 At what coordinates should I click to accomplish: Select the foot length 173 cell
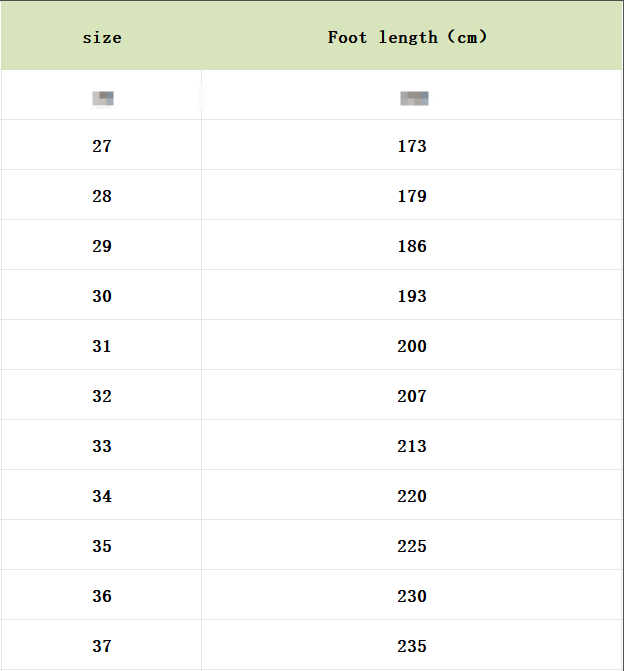click(x=412, y=146)
